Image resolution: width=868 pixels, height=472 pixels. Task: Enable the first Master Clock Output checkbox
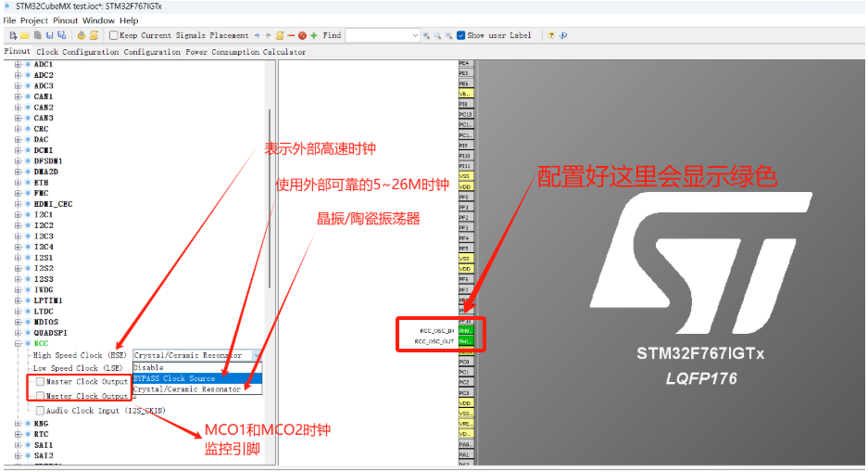(x=41, y=382)
